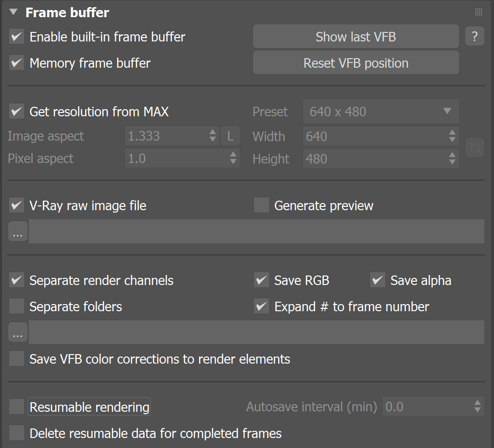Viewport: 494px width, 448px height.
Task: Click the V-Ray raw image path field
Action: pos(256,232)
